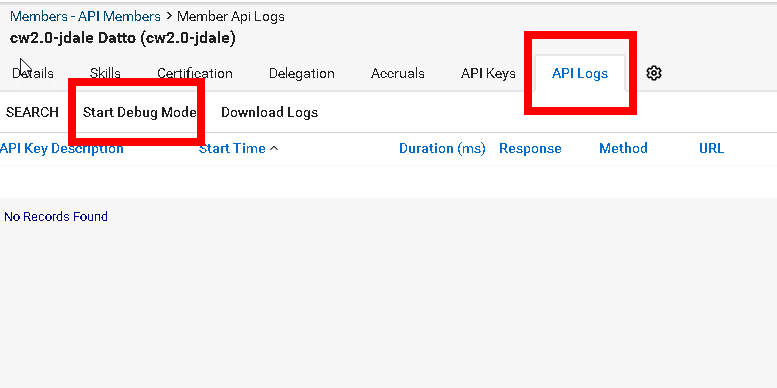This screenshot has width=777, height=388.
Task: Sort by Duration (ms) column
Action: 442,149
